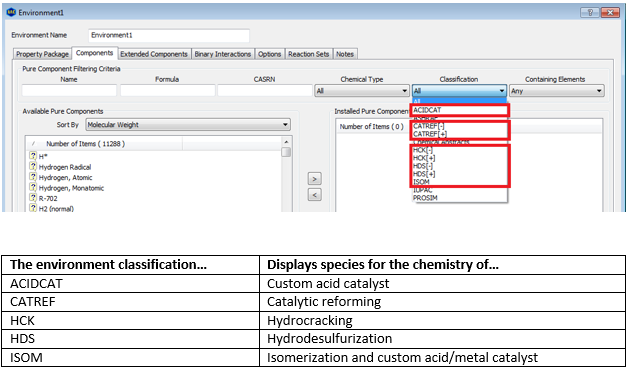Image resolution: width=630 pixels, height=371 pixels.
Task: Click the Catalytic reforming table cell
Action: pos(442,301)
